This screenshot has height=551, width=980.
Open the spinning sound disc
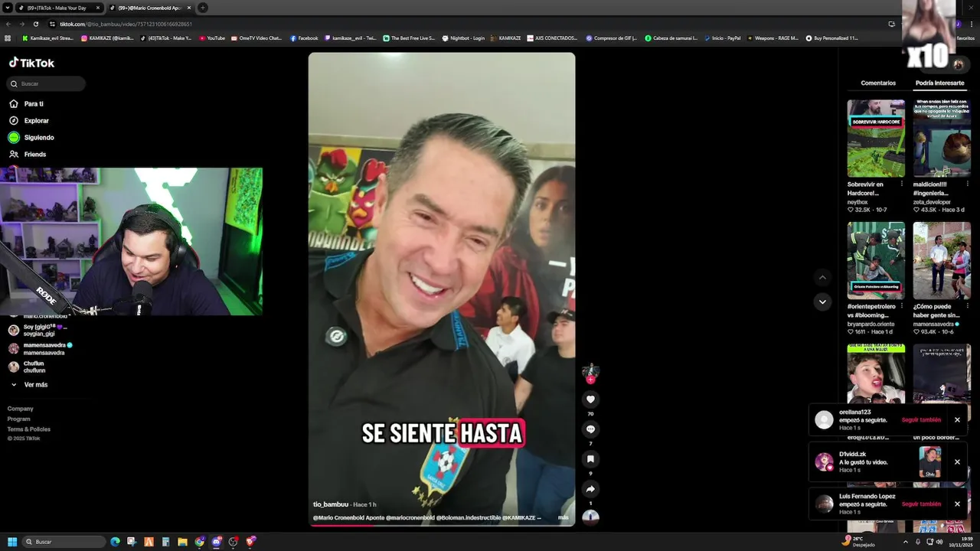pos(590,517)
